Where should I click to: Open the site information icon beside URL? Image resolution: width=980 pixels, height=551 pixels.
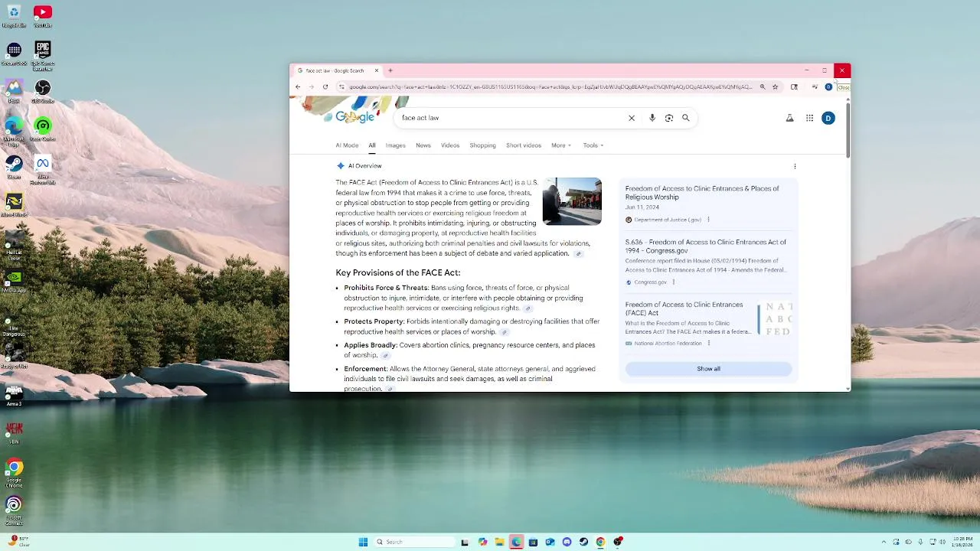[341, 86]
